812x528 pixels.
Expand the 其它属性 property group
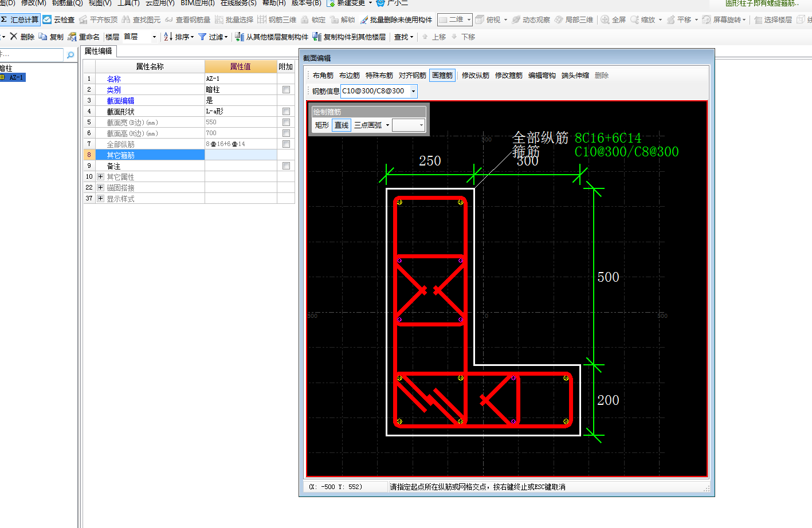click(100, 177)
